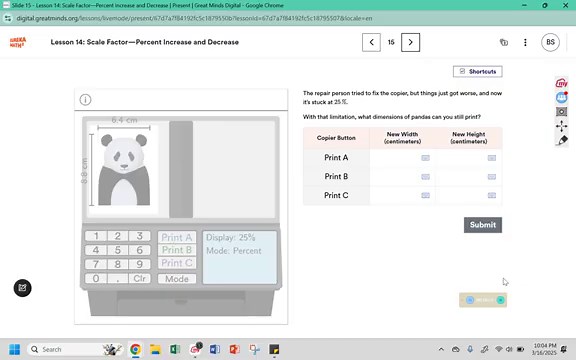Click the Print A copier button
The image size is (576, 360).
(177, 237)
